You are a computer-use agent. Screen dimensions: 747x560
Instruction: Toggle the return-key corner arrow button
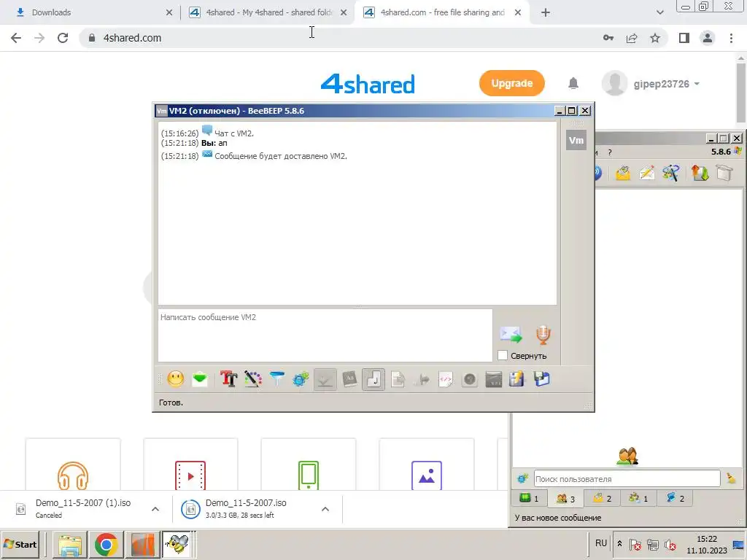click(x=373, y=379)
